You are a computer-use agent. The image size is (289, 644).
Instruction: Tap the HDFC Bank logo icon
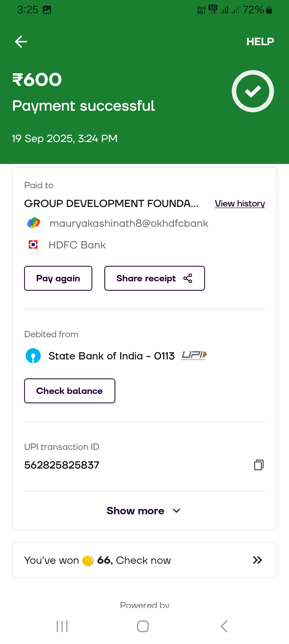point(33,245)
